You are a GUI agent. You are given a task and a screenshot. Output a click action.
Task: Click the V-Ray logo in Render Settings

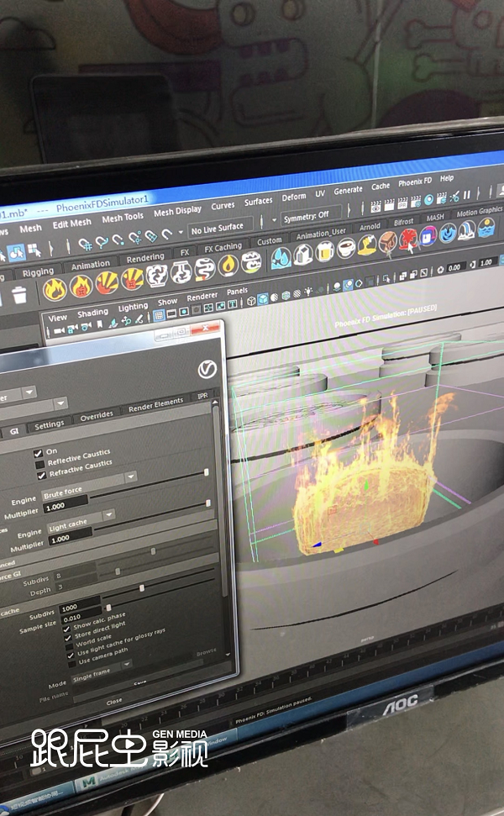[x=207, y=370]
